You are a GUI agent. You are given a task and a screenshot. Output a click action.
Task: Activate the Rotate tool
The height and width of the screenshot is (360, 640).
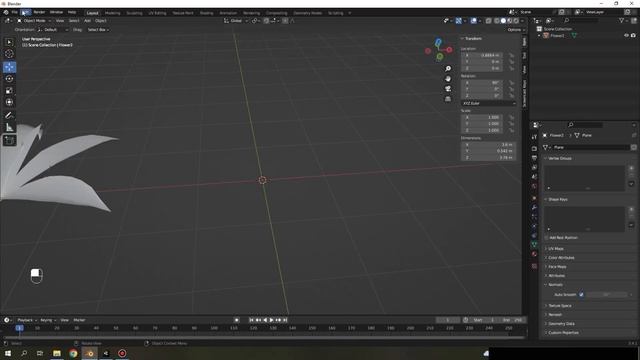[x=9, y=79]
